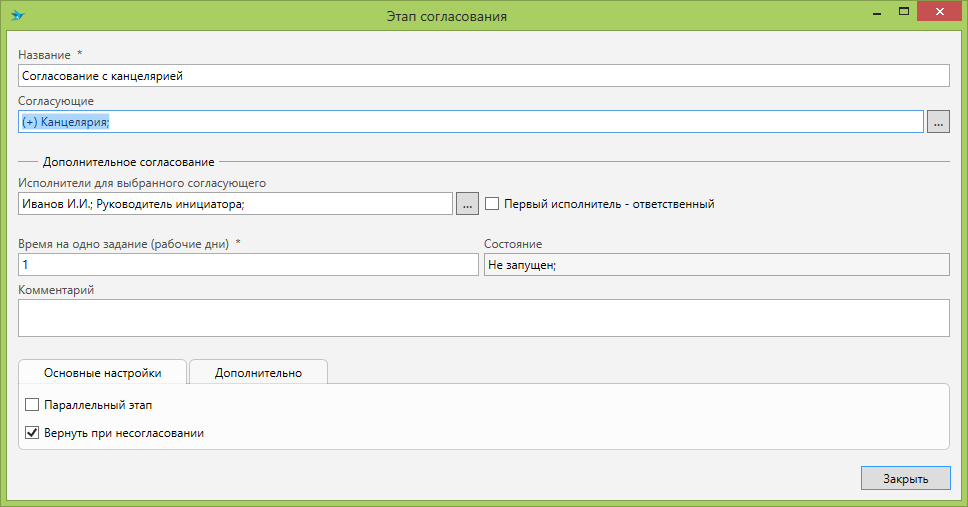968x507 pixels.
Task: Minimize the Этап согласования window
Action: tap(876, 12)
